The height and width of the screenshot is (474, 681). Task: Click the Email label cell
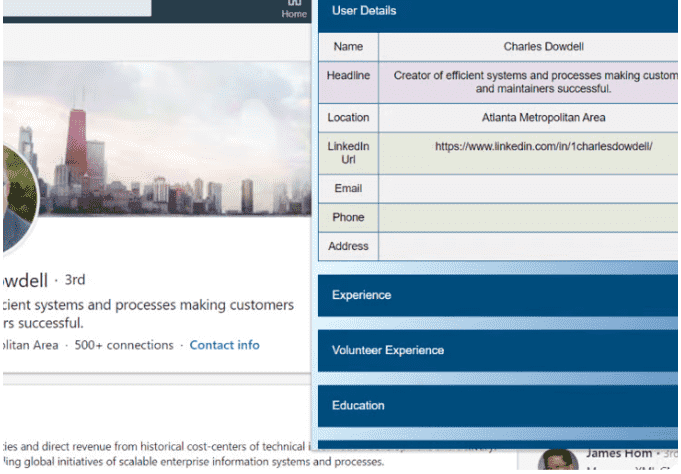coord(348,189)
